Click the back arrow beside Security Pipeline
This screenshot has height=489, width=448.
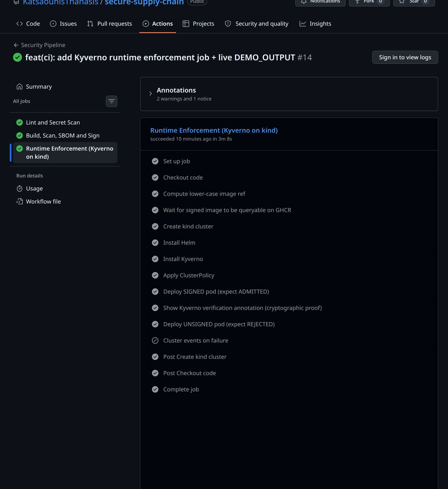pyautogui.click(x=16, y=45)
